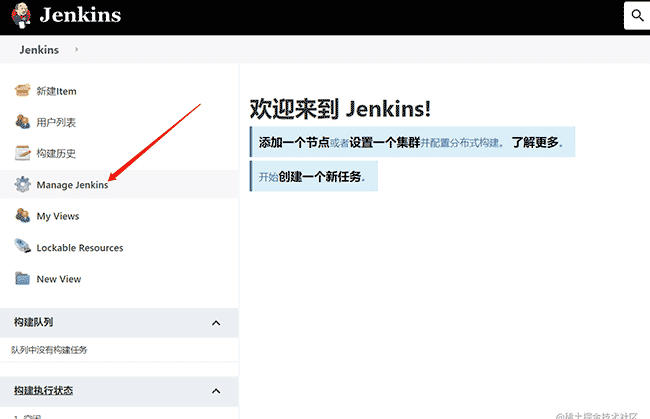Open the 用户列表 link

(56, 122)
